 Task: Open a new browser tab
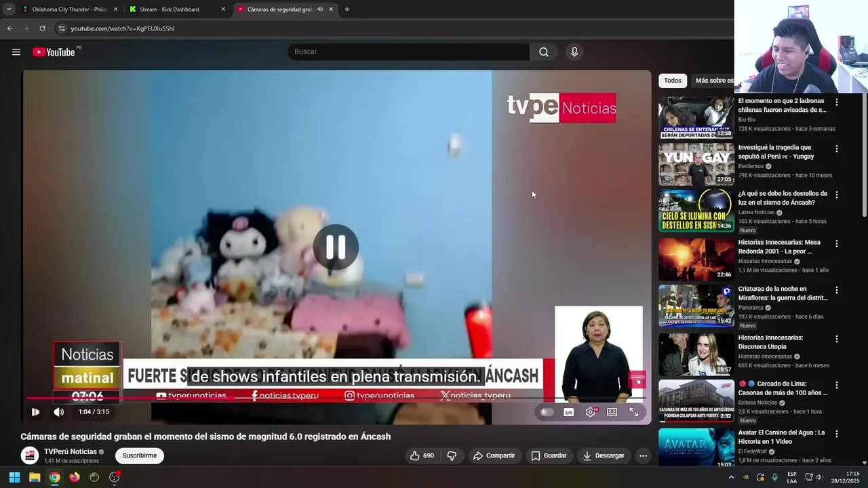[x=347, y=9]
